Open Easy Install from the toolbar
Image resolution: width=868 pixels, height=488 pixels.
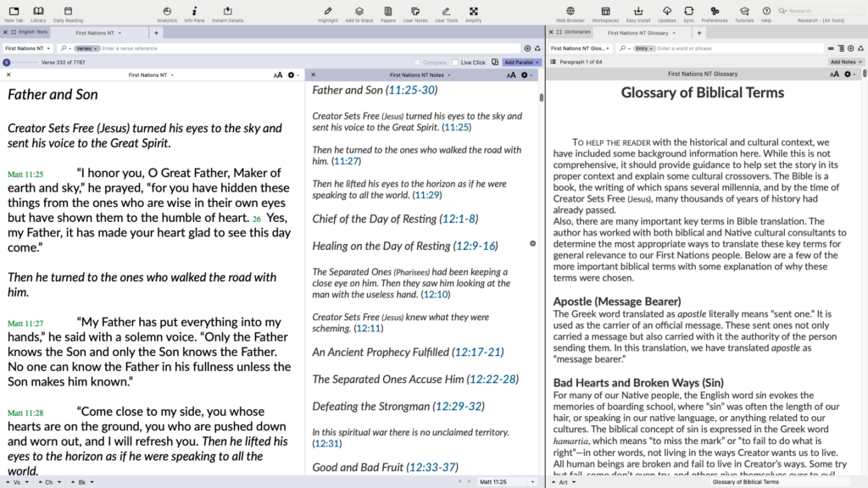click(x=637, y=12)
